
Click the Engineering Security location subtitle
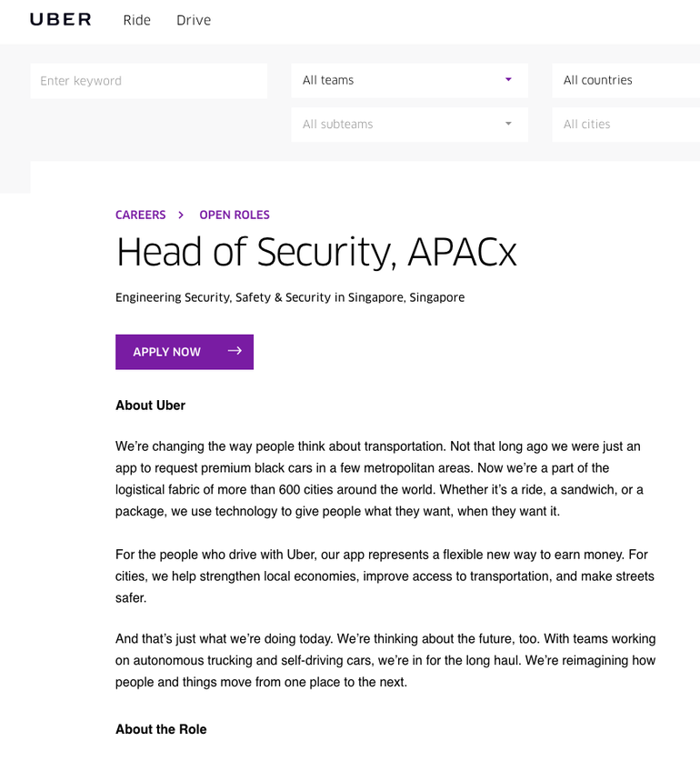tap(290, 297)
